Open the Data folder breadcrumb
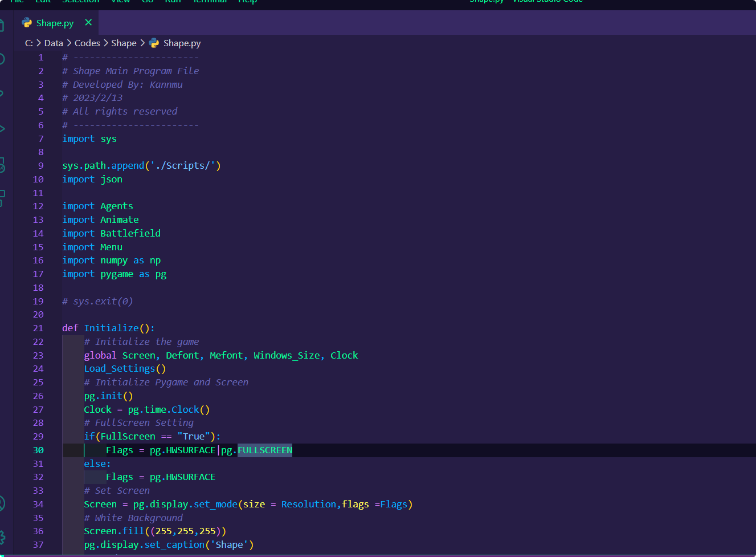This screenshot has height=557, width=756. [x=54, y=43]
